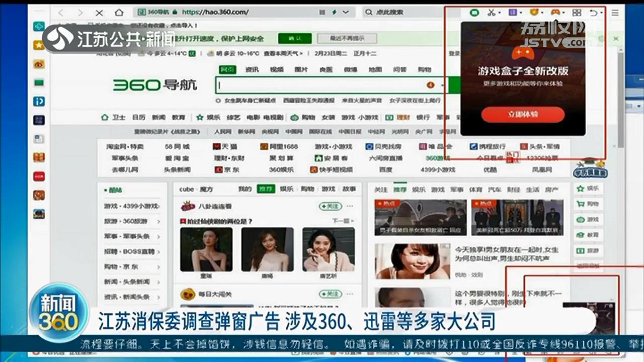This screenshot has height=362, width=644.
Task: Select the 资讯 search tab
Action: [252, 69]
